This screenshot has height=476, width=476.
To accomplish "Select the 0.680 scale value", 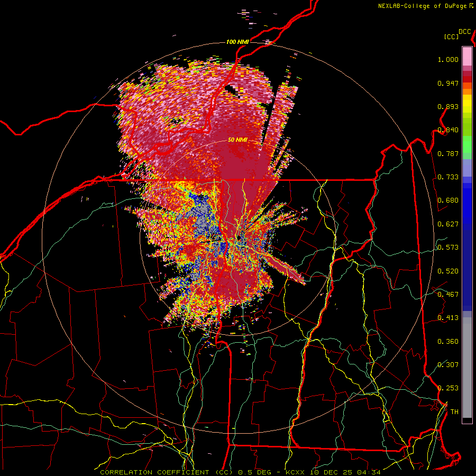I will [448, 200].
